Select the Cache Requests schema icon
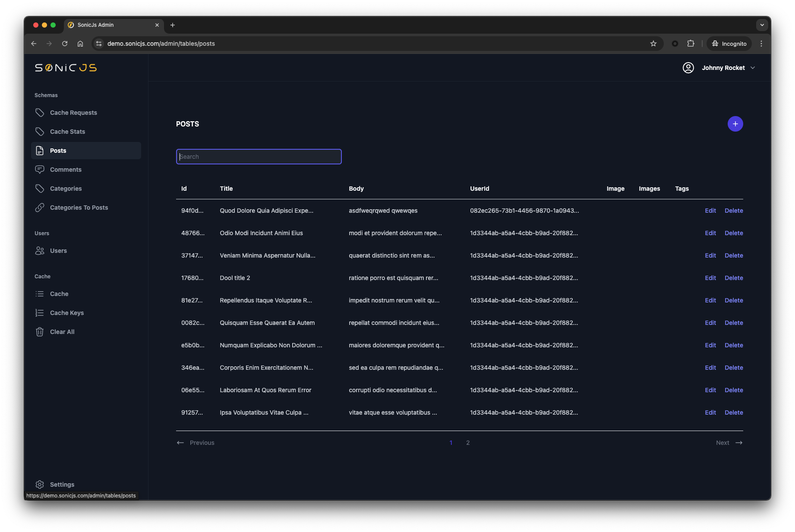795x532 pixels. tap(40, 113)
